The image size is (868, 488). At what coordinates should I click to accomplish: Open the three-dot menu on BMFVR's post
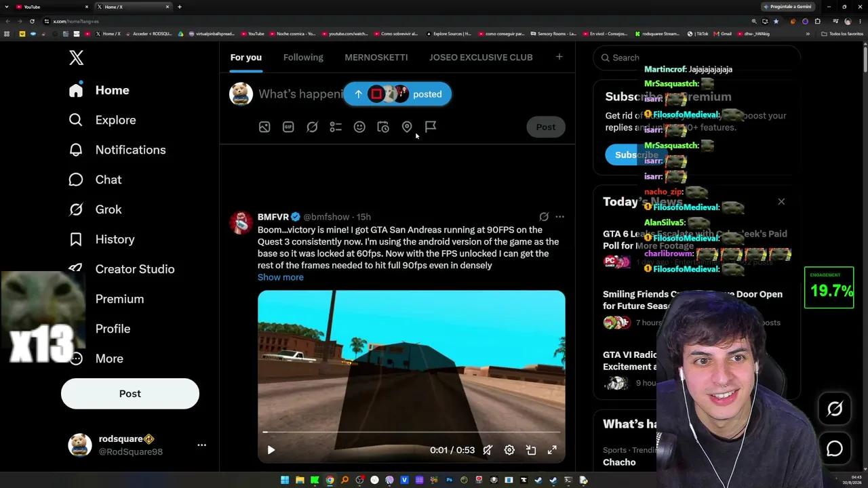coord(559,217)
